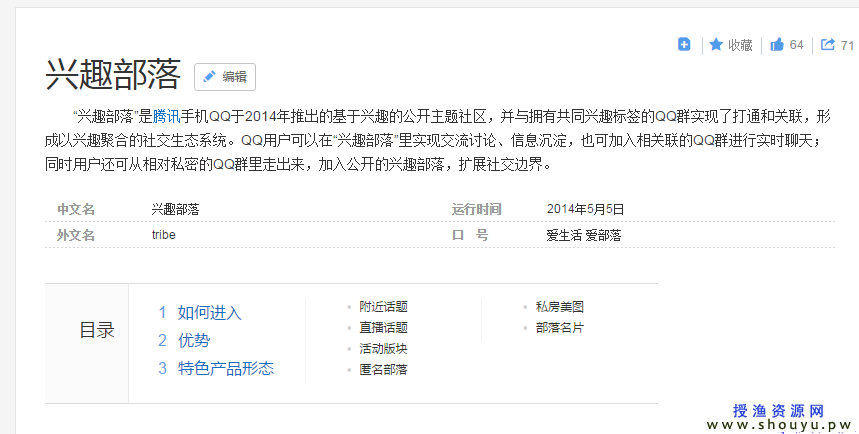Viewport: 859px width, 434px height.
Task: Click the 口号 field label
Action: point(470,235)
